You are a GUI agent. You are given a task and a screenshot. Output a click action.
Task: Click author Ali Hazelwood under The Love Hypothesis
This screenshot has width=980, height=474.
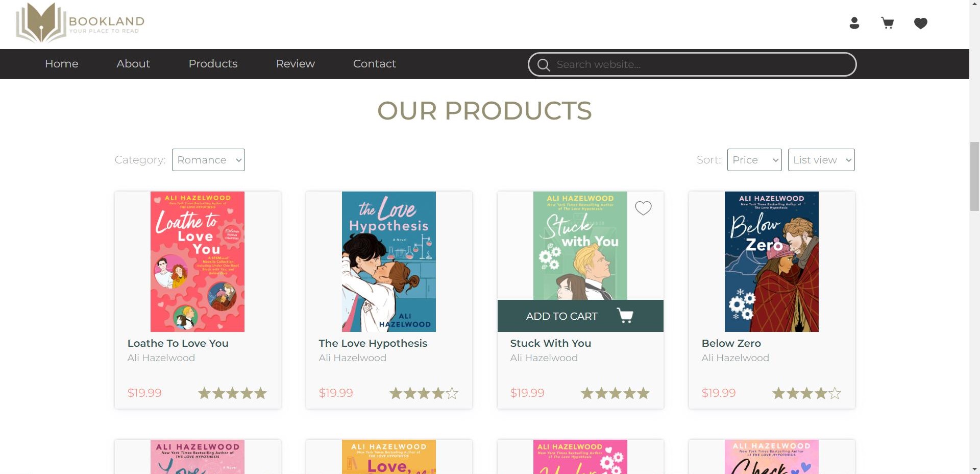(353, 358)
